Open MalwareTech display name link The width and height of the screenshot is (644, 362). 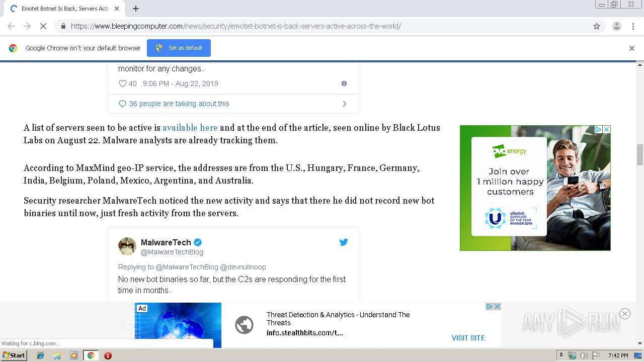coord(166,242)
